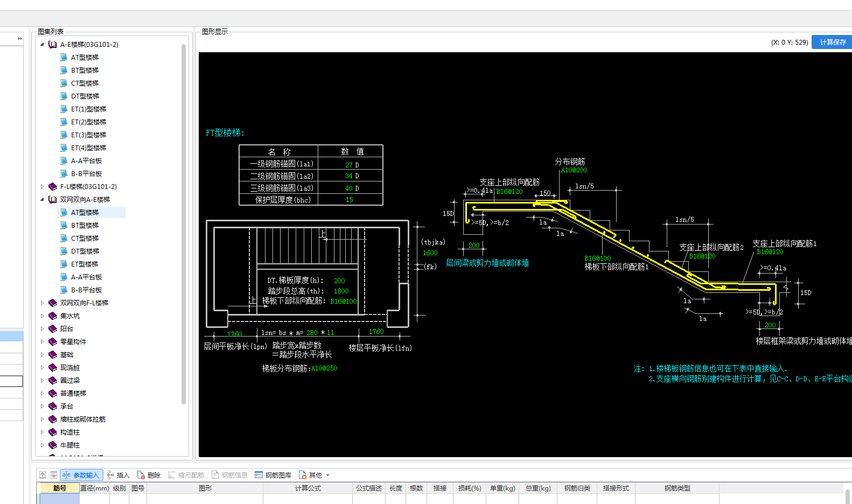This screenshot has height=504, width=852.
Task: Open 钢筋信息 rebar info
Action: click(x=230, y=475)
